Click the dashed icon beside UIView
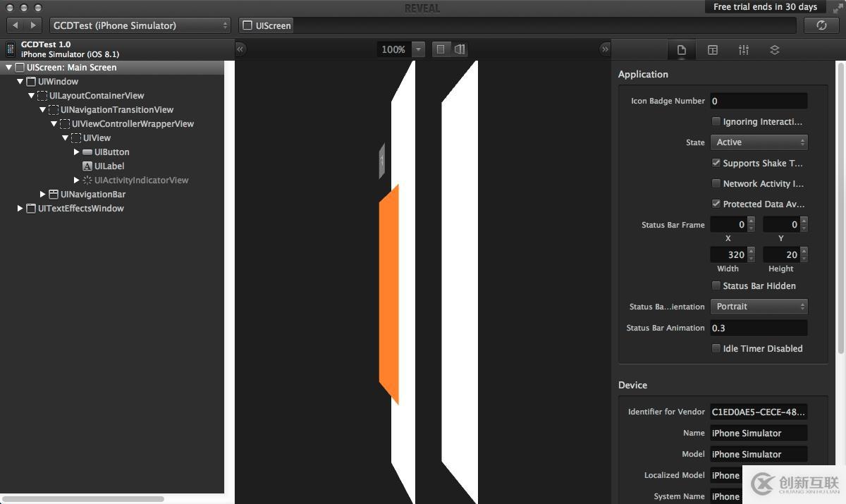846x504 pixels. (76, 138)
